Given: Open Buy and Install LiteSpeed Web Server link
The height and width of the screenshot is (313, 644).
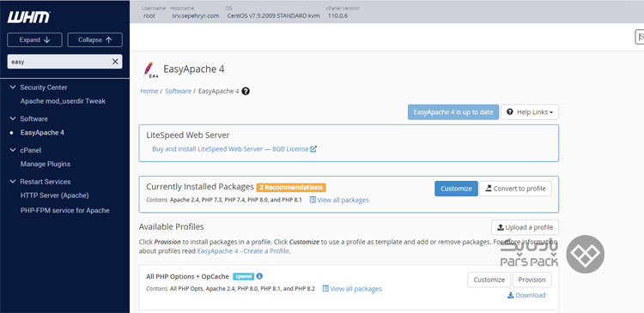Looking at the screenshot, I should pyautogui.click(x=230, y=149).
